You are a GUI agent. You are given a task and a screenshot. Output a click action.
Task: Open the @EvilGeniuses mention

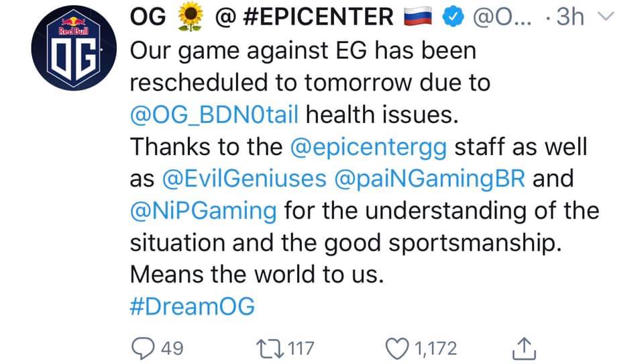click(x=244, y=179)
